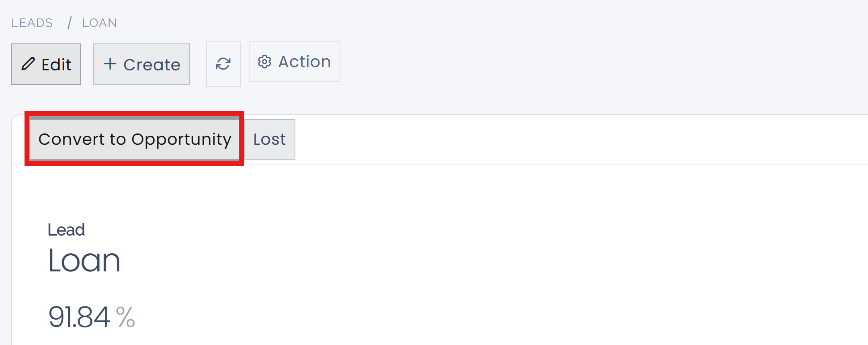868x345 pixels.
Task: Click the 91.84% probability value
Action: tap(90, 317)
